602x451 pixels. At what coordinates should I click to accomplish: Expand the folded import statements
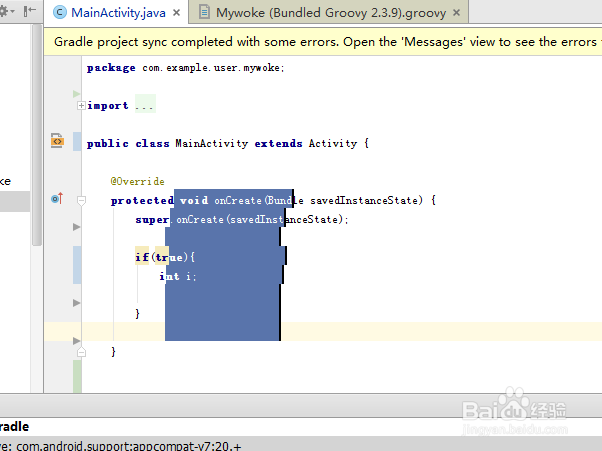coord(81,106)
